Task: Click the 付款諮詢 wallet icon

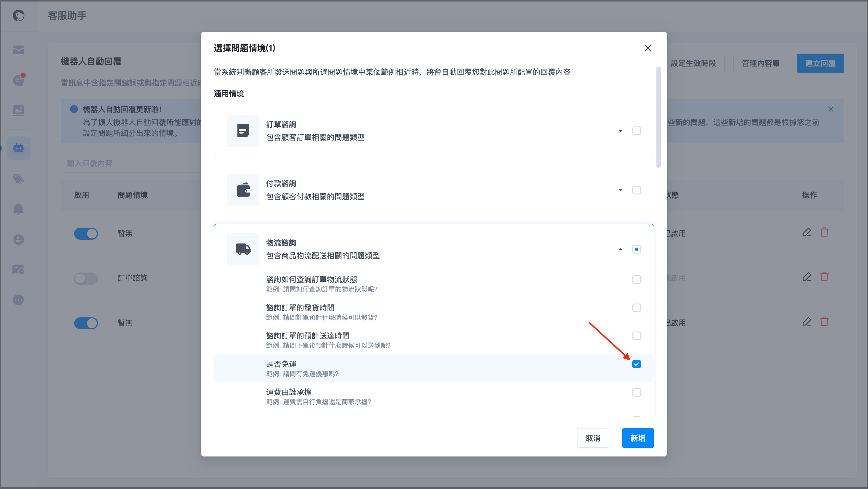Action: coord(243,190)
